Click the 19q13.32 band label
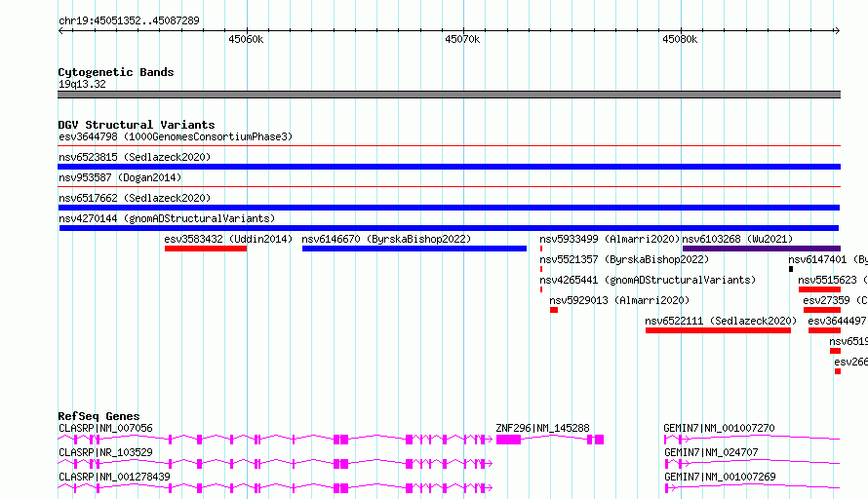Image resolution: width=868 pixels, height=499 pixels. tap(82, 84)
